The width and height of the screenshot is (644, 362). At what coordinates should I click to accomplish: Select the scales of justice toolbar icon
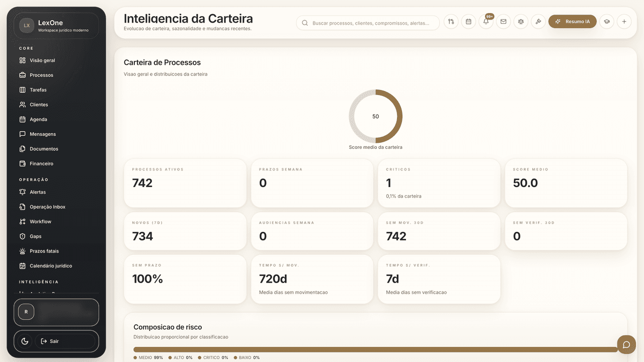(x=521, y=22)
